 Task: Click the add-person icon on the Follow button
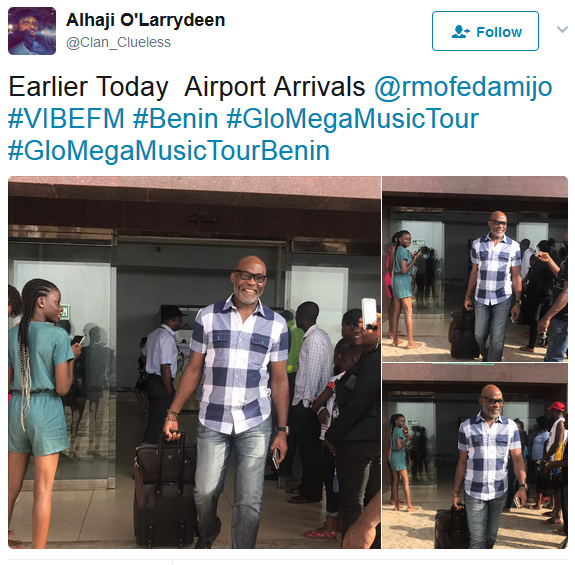pos(460,32)
